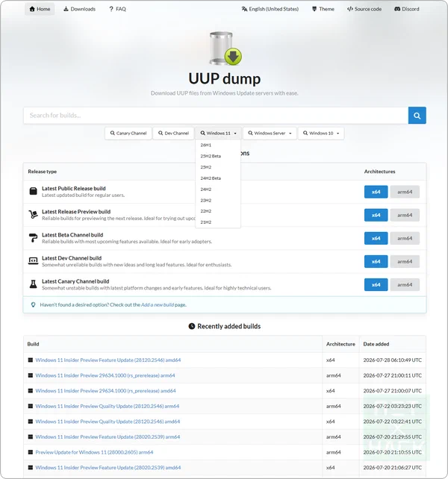The height and width of the screenshot is (479, 448).
Task: Choose x64 for Latest Dev Channel build
Action: 376,261
